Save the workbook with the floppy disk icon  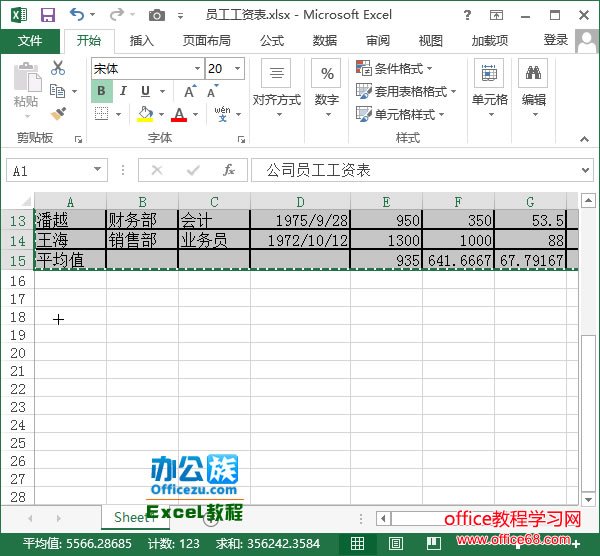tap(48, 15)
